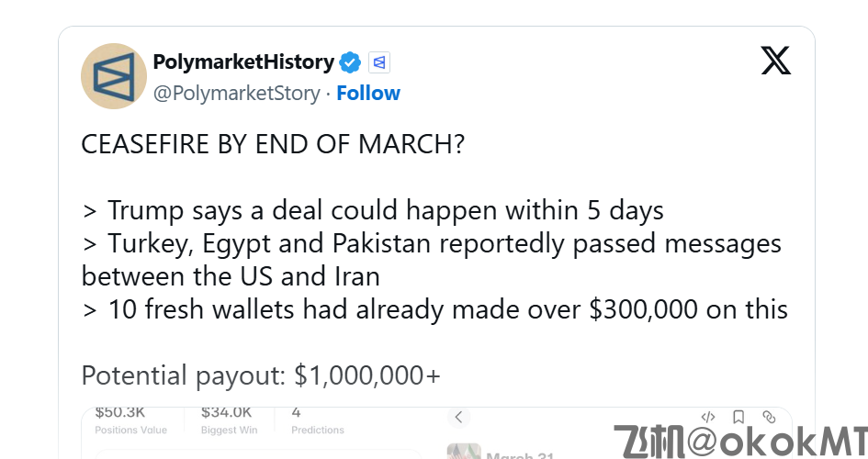The width and height of the screenshot is (868, 459).
Task: Click the Turkey, Egypt and Pakistan line
Action: point(432,244)
